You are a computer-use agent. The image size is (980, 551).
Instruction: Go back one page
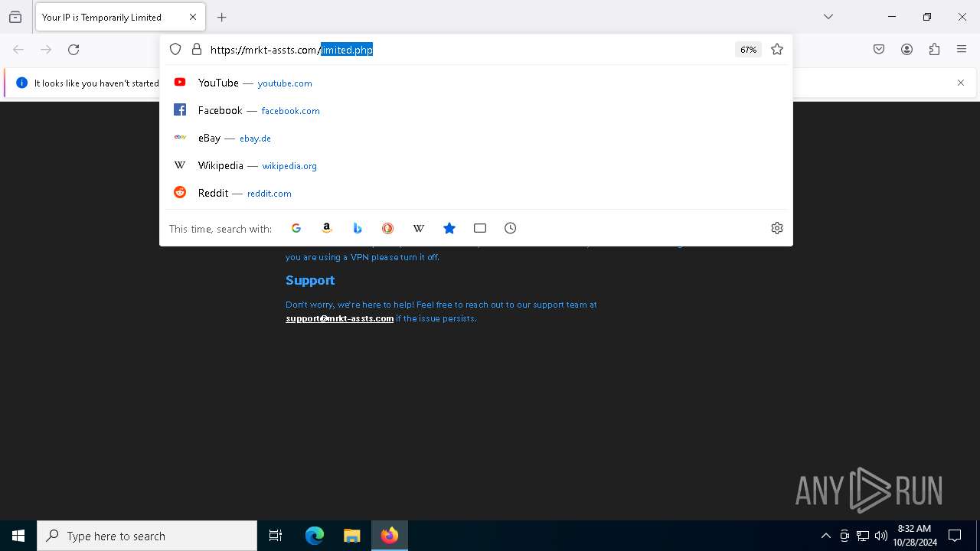(x=18, y=50)
